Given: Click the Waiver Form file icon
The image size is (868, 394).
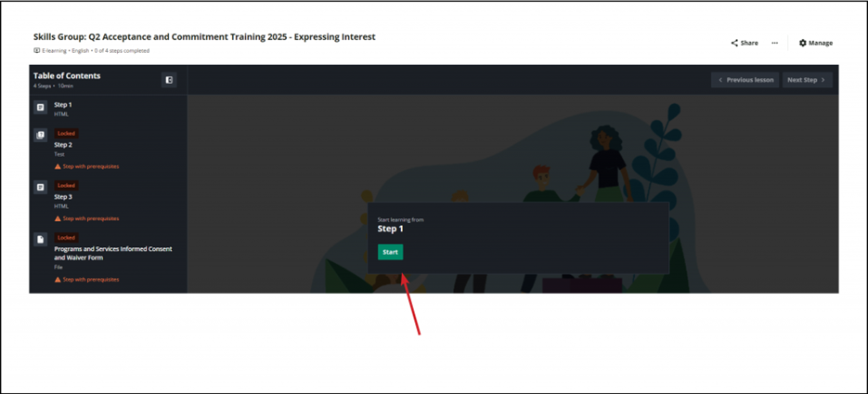Looking at the screenshot, I should click(x=41, y=240).
